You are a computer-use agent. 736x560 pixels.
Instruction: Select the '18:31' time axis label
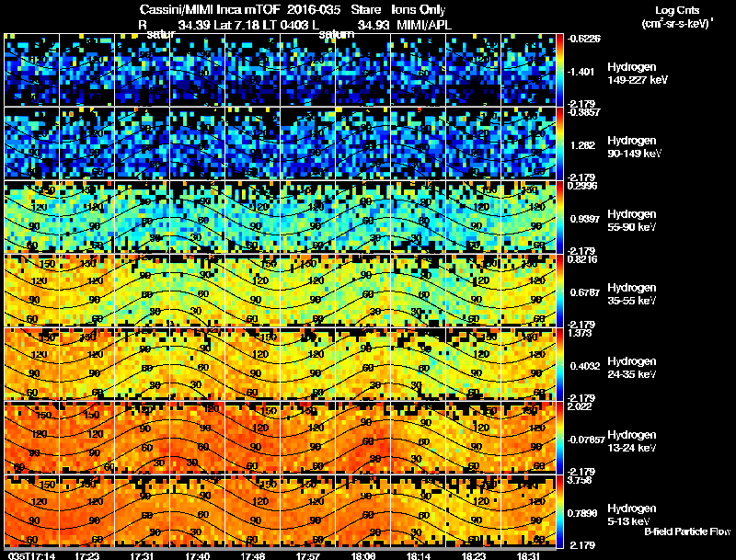coord(528,555)
